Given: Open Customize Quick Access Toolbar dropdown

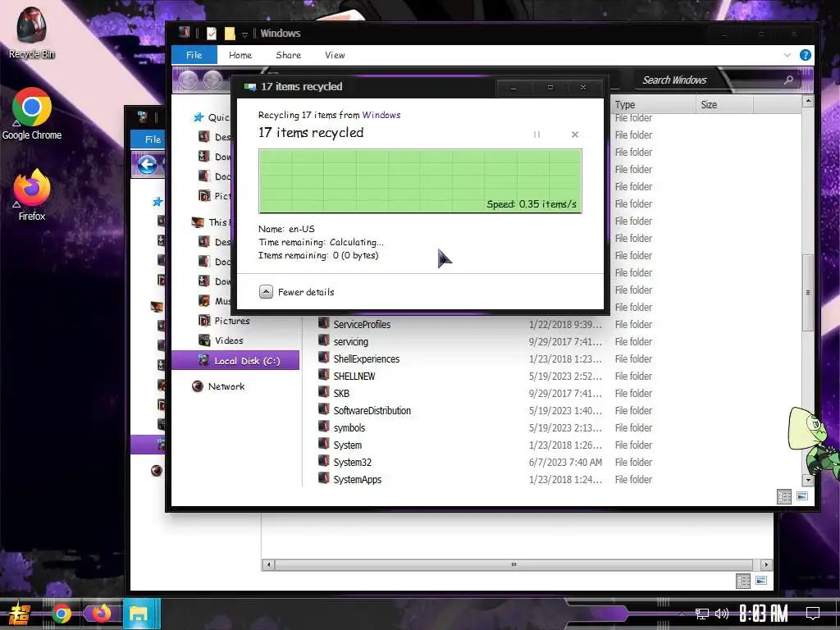Looking at the screenshot, I should coord(244,34).
